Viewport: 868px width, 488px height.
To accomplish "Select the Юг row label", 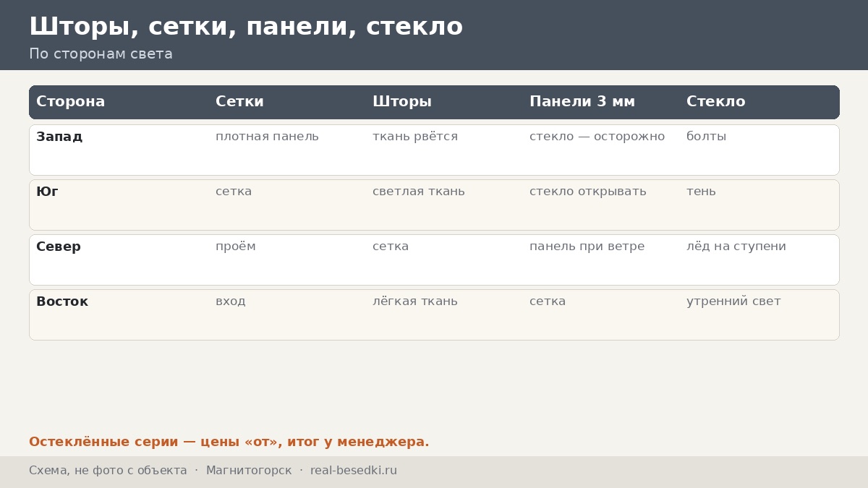I will pos(47,192).
